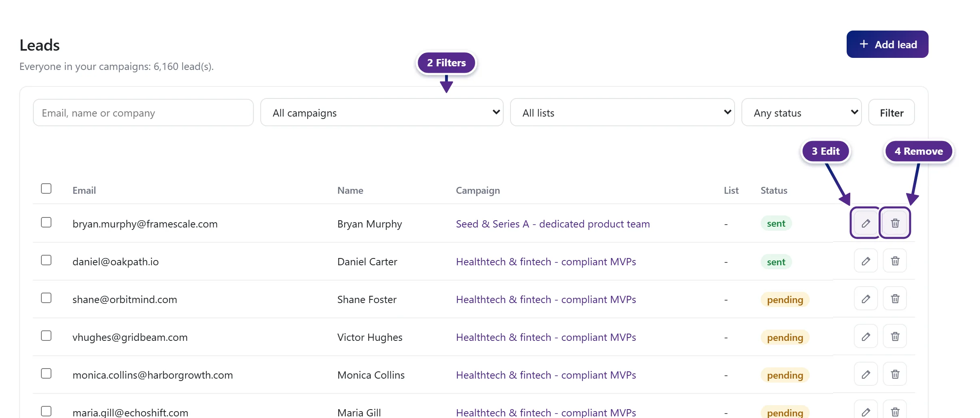This screenshot has height=418, width=980.
Task: Click the Email column header
Action: tap(84, 191)
